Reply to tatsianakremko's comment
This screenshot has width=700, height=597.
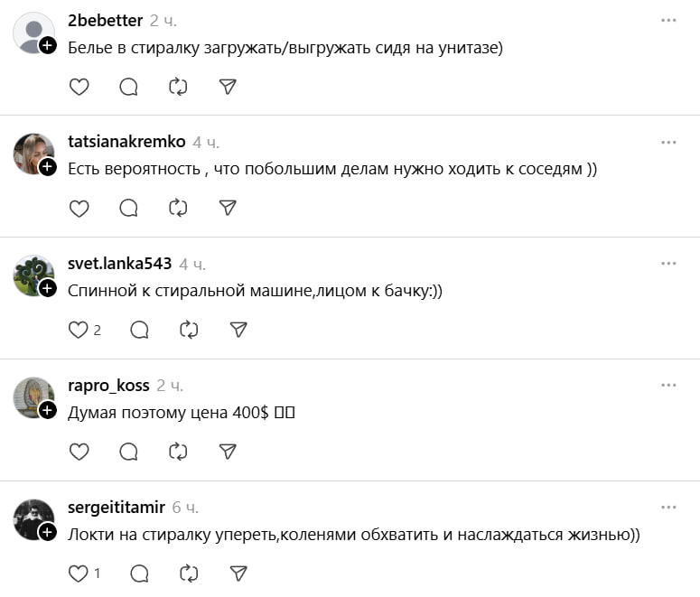coord(129,209)
